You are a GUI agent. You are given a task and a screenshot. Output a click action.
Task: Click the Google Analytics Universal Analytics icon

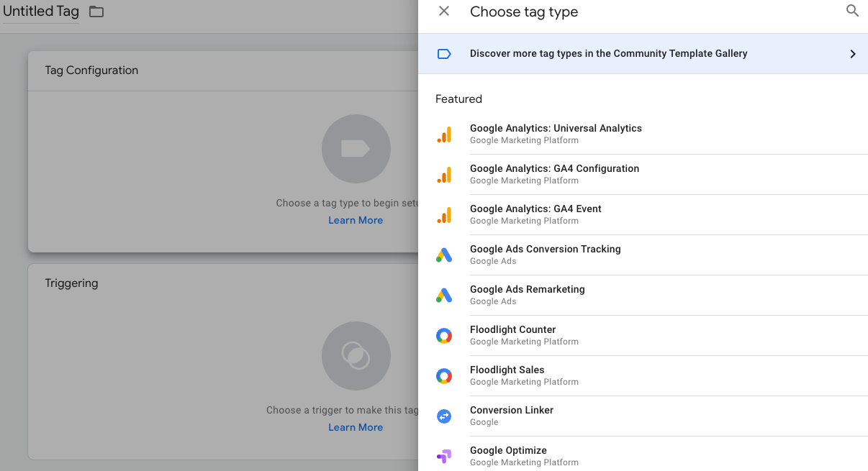(x=444, y=134)
